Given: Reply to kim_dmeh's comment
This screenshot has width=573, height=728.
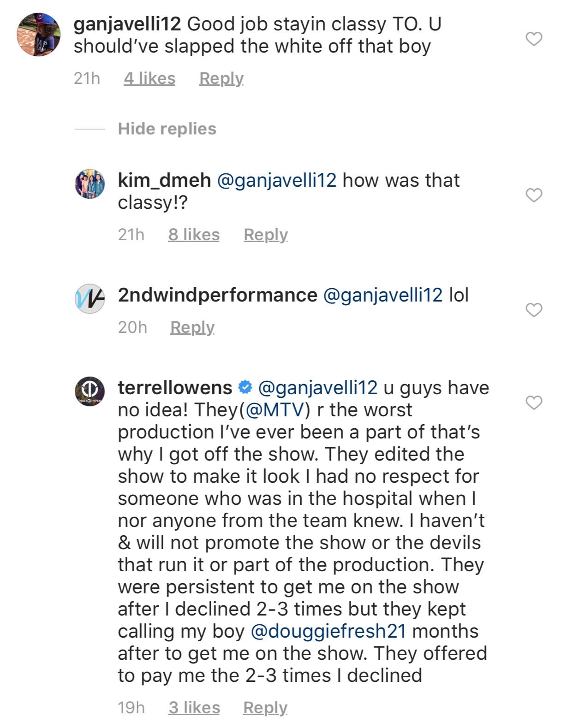Looking at the screenshot, I should 266,235.
